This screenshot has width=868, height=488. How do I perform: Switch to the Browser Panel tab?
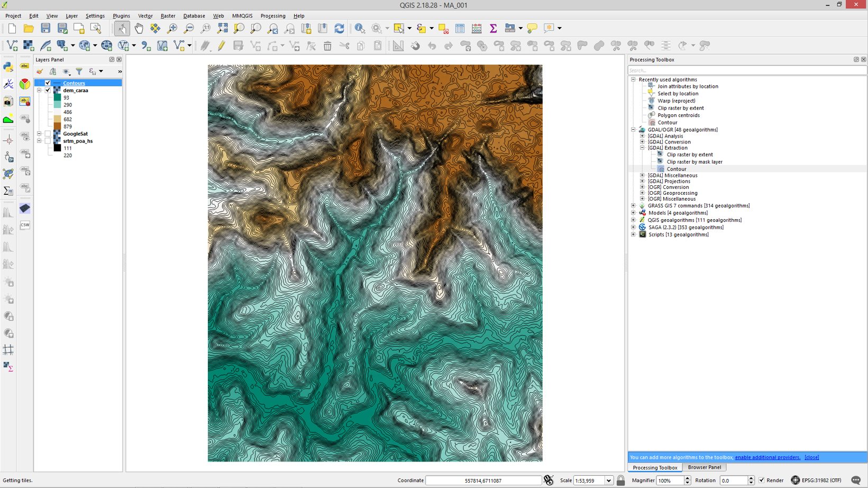(x=704, y=467)
